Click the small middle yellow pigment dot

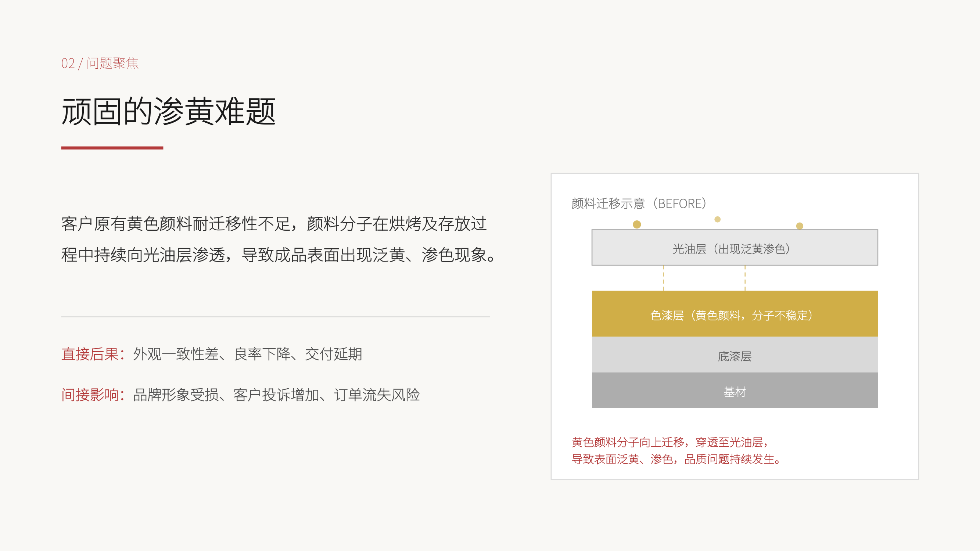(718, 219)
